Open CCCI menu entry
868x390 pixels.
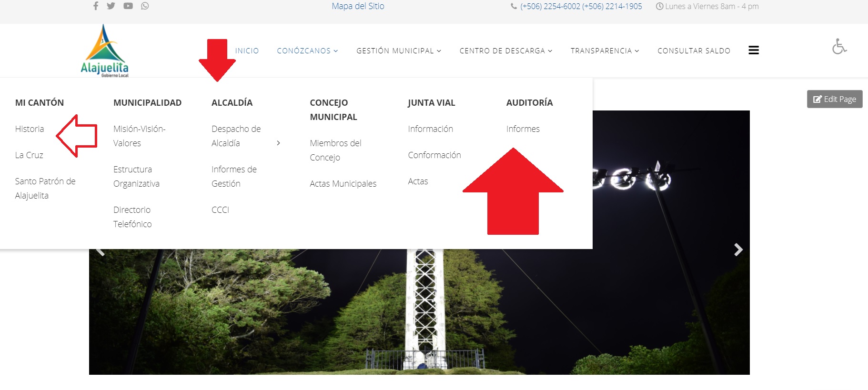pyautogui.click(x=220, y=210)
